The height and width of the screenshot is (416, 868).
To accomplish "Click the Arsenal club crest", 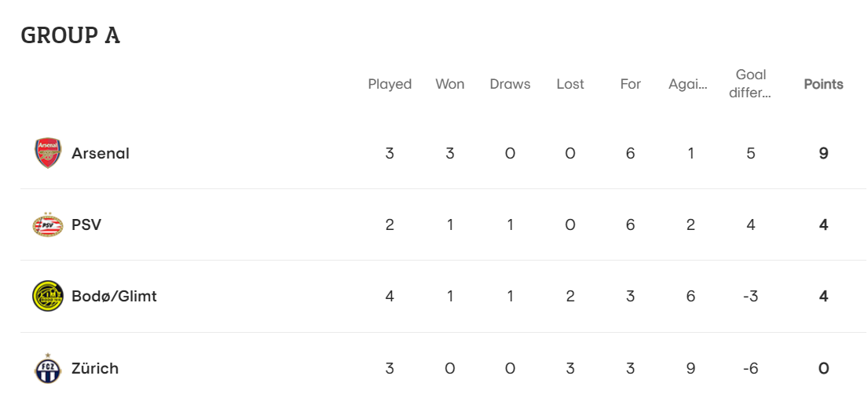I will 48,153.
